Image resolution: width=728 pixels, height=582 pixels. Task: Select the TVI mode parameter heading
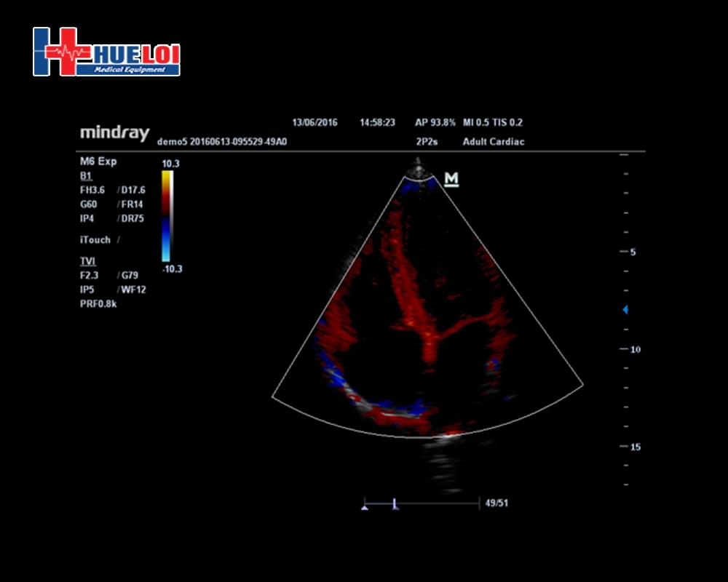[87, 260]
